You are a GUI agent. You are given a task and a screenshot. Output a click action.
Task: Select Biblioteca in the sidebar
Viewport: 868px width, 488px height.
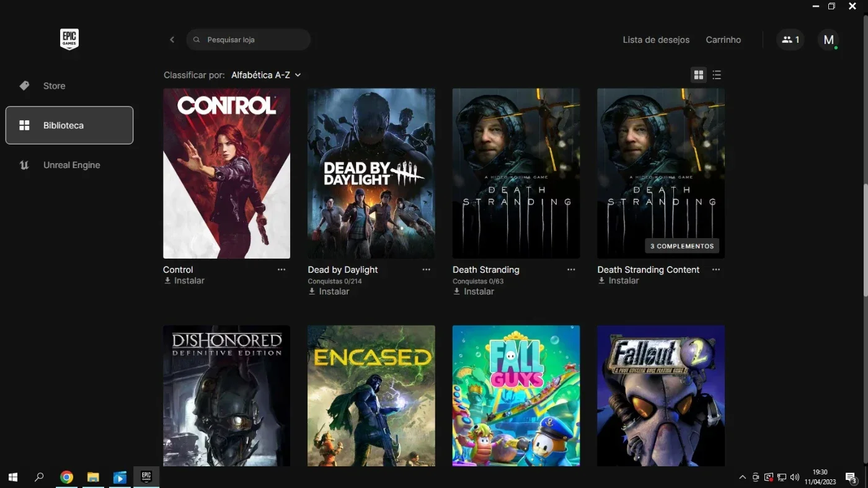pos(69,125)
